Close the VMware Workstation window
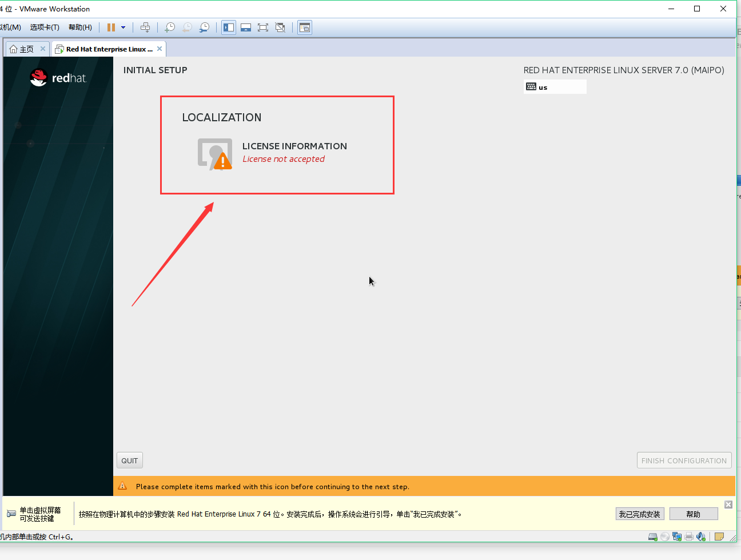 [x=723, y=9]
